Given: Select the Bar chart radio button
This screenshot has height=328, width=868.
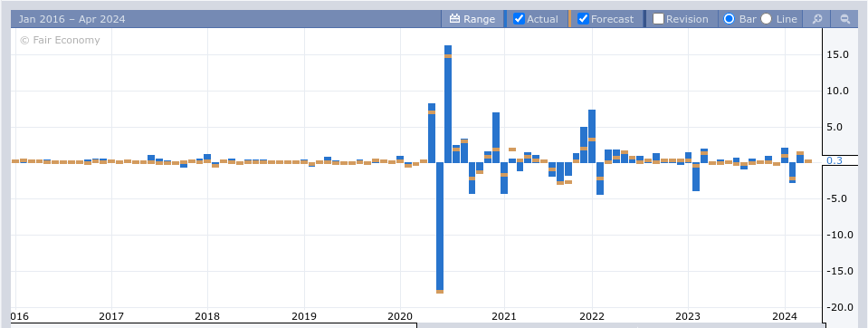Looking at the screenshot, I should coord(729,19).
